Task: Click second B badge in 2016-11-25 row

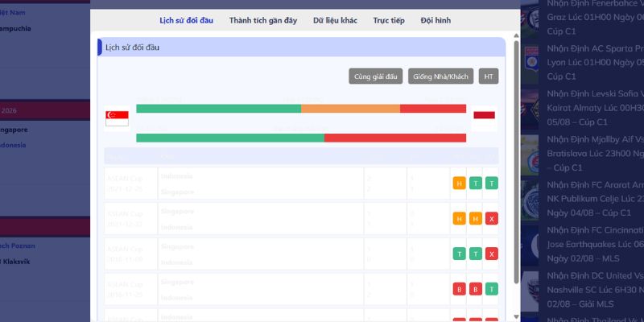Action: point(475,289)
